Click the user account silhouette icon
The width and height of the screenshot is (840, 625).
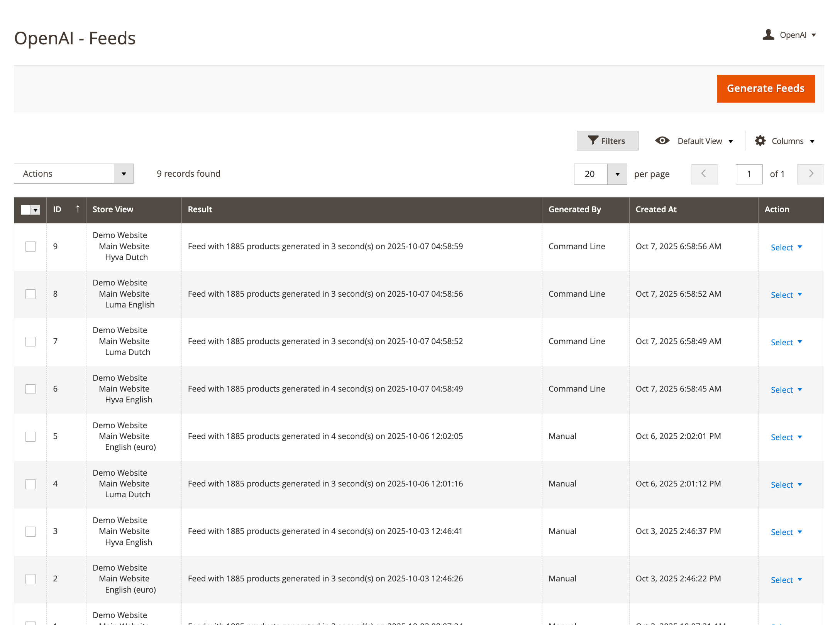tap(768, 35)
